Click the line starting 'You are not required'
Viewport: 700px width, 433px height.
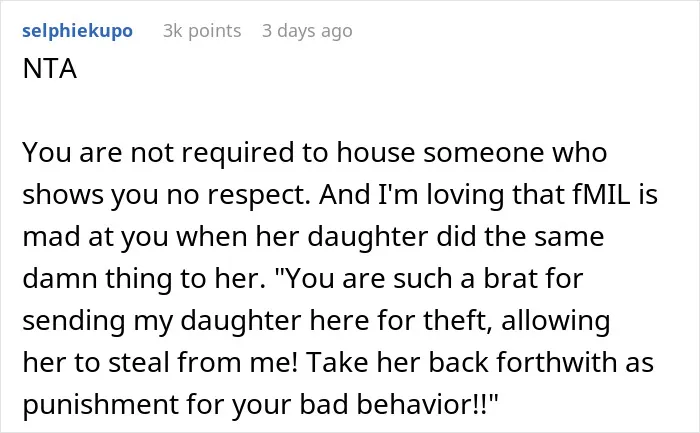coord(315,153)
